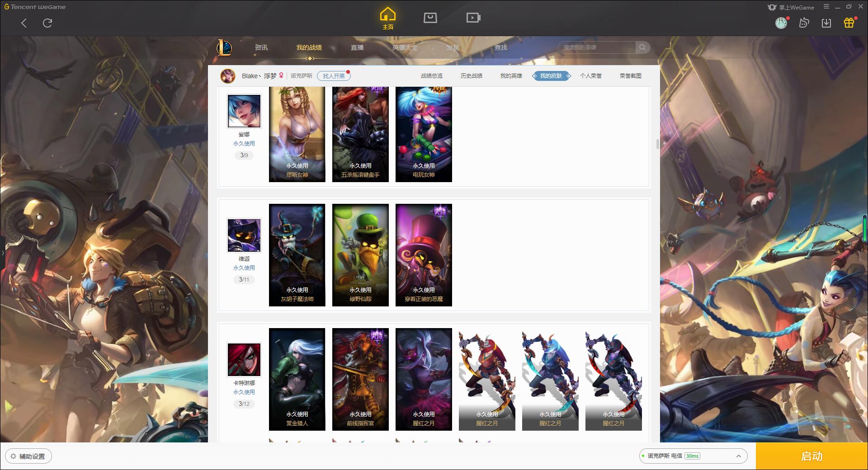868x470 pixels.
Task: Click the 掌上WeGame link
Action: click(x=791, y=7)
